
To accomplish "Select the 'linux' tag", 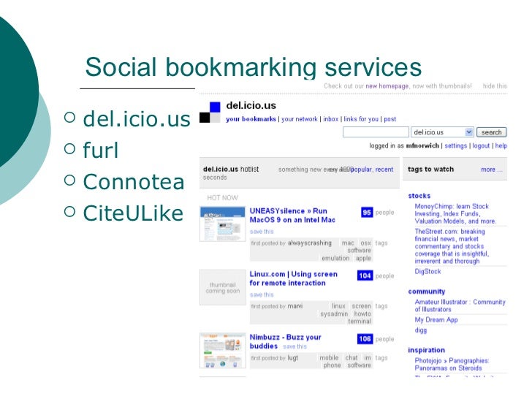I will (x=338, y=306).
